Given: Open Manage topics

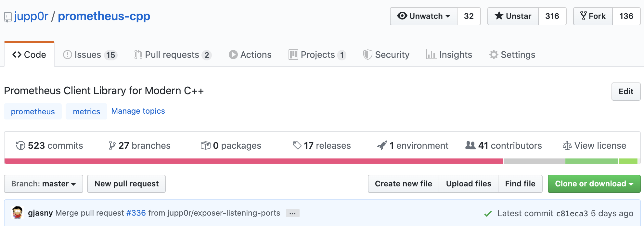Looking at the screenshot, I should pos(138,111).
